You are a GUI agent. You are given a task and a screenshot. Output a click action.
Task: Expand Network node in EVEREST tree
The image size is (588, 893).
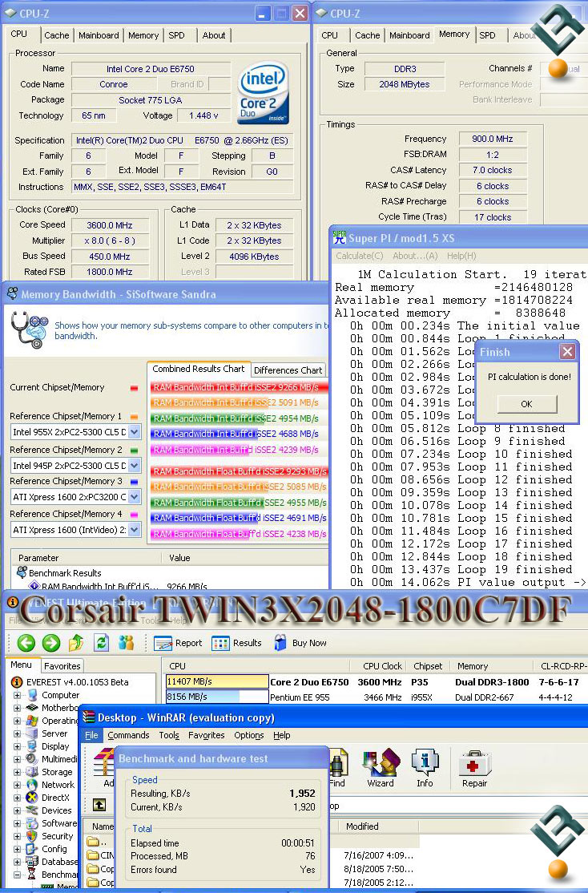(x=17, y=785)
